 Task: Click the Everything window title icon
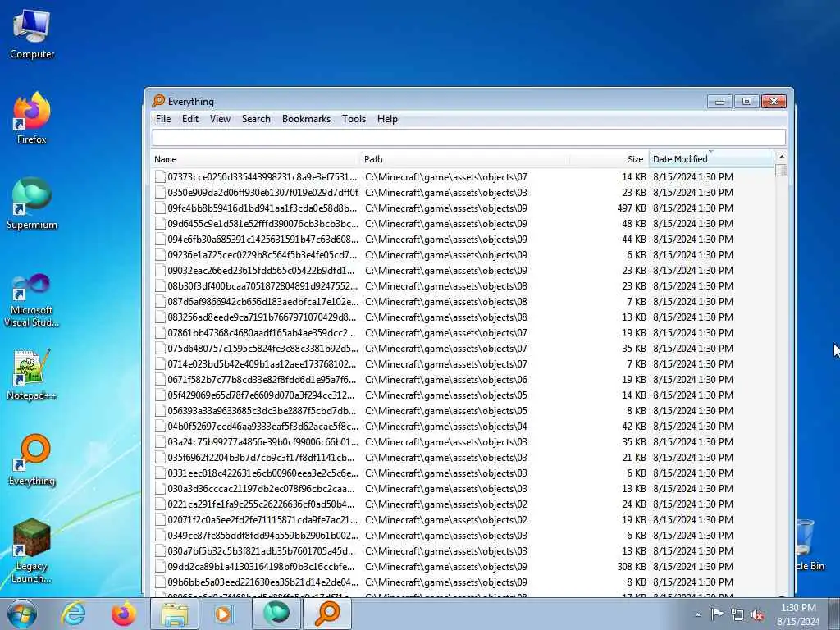click(x=158, y=101)
